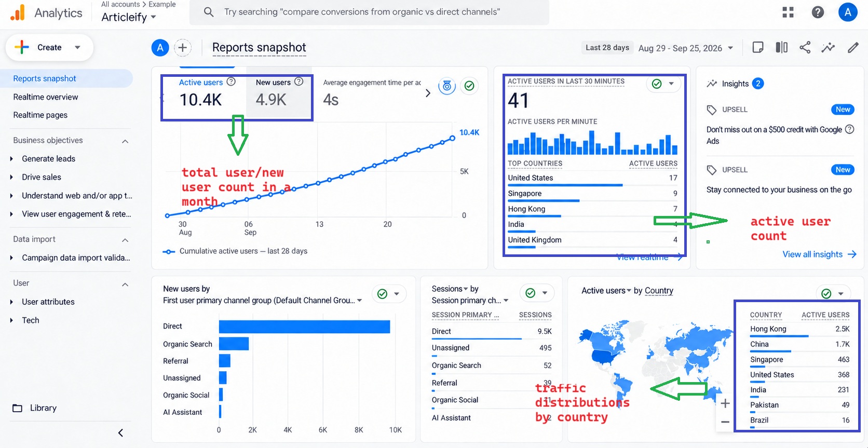The image size is (868, 448).
Task: Open the Help question mark icon
Action: (x=818, y=12)
